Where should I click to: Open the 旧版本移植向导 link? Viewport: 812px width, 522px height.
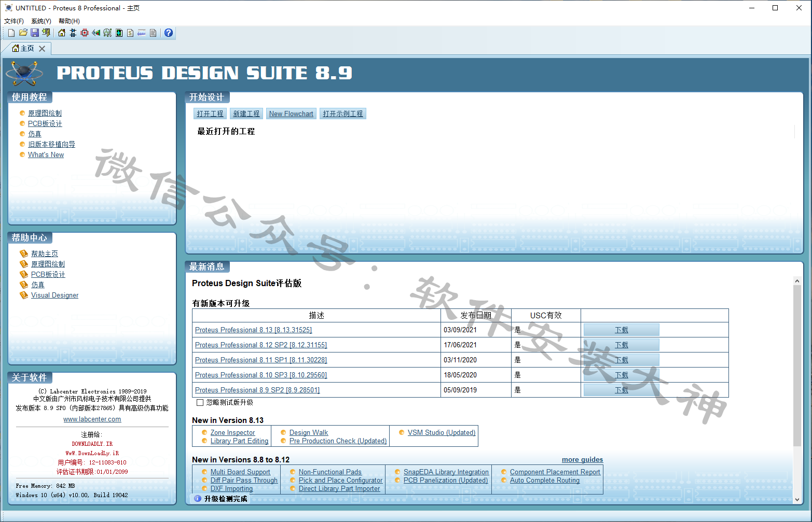51,144
